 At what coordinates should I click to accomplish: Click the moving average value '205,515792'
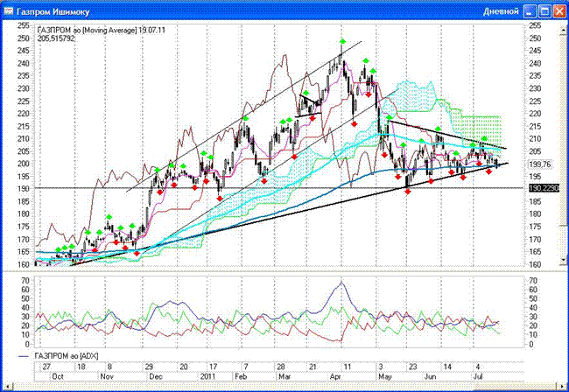[x=56, y=38]
